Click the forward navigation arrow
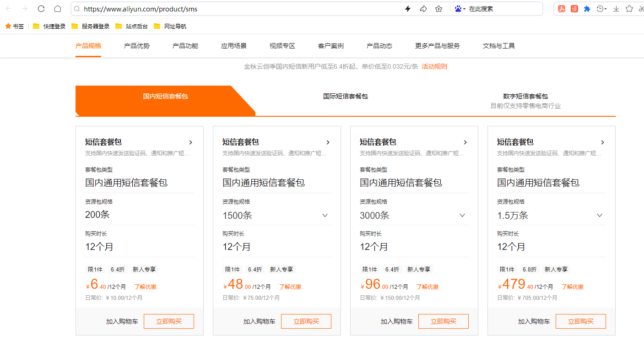Viewport: 644px width, 352px height. pos(25,9)
